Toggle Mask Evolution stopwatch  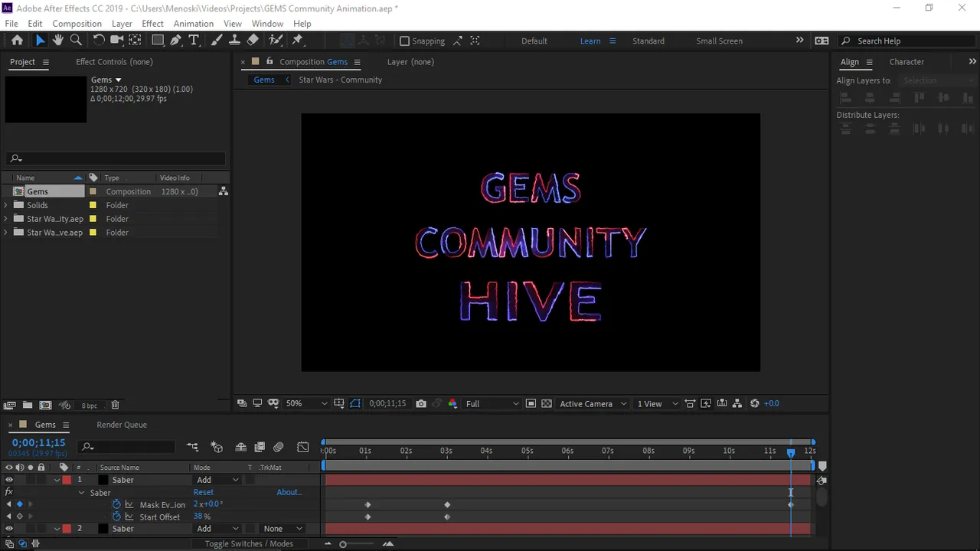point(116,504)
